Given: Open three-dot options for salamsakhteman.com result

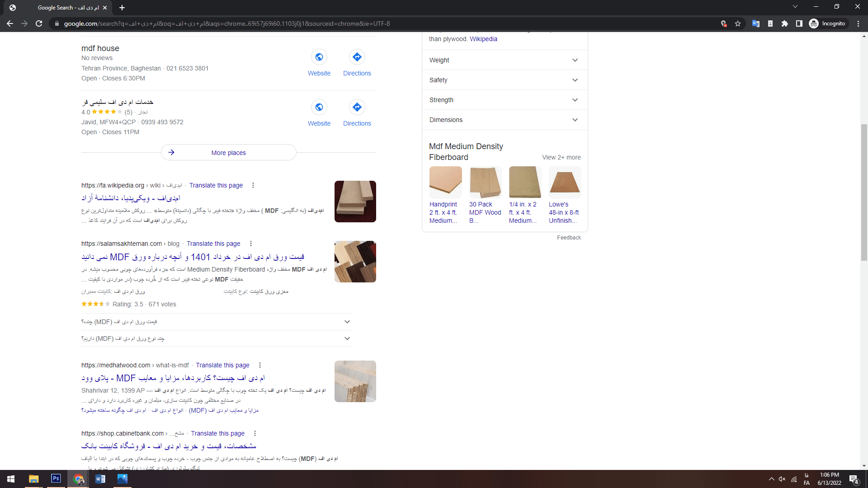Looking at the screenshot, I should point(251,244).
